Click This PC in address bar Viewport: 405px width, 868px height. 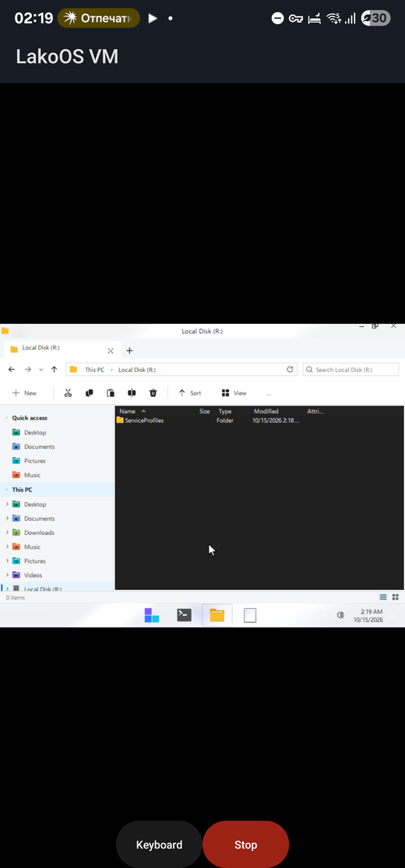94,370
